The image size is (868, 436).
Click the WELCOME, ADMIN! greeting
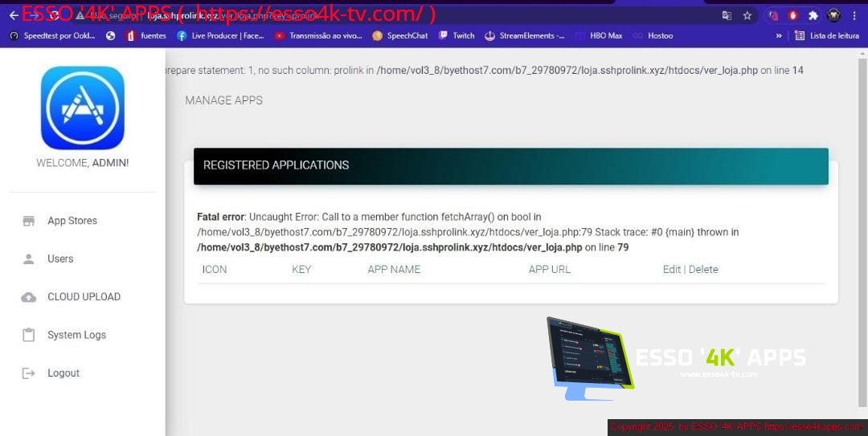pyautogui.click(x=83, y=163)
